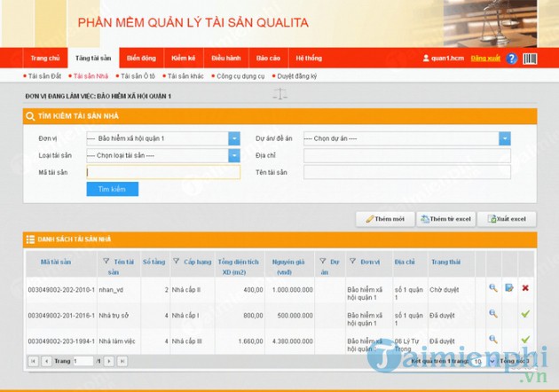Focus the Mã tài sản input field
559x392 pixels.
[x=163, y=172]
